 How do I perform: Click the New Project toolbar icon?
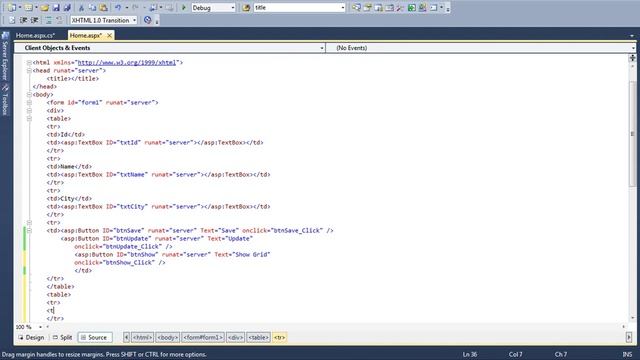coord(12,8)
